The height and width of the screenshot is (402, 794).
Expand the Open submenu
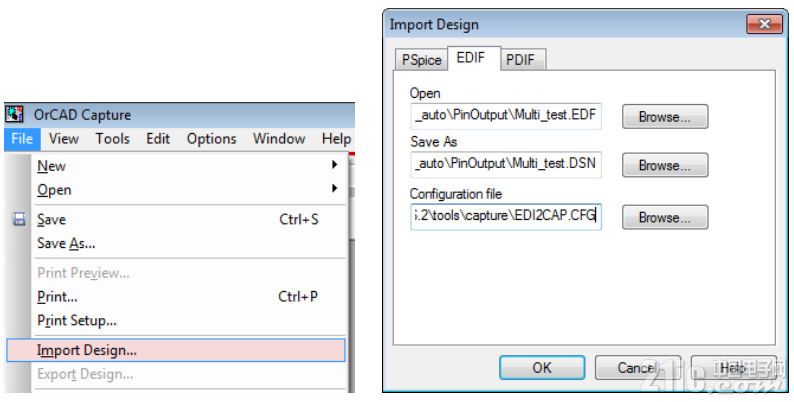[190, 190]
